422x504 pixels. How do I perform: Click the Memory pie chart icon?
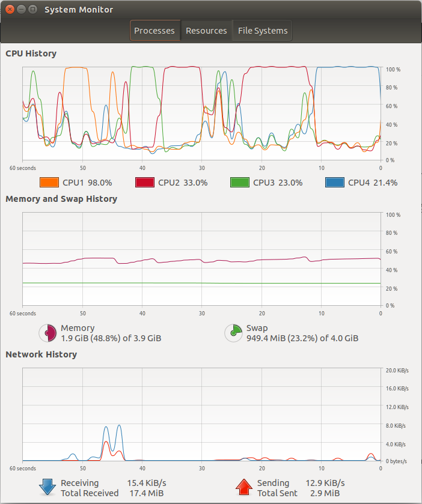(x=47, y=333)
